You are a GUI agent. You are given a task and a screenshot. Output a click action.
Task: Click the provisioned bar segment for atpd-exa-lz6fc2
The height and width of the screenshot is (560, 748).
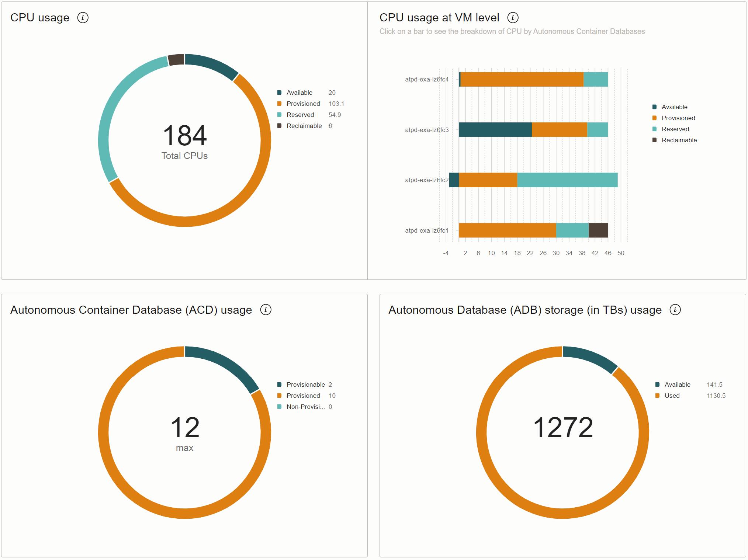pos(488,180)
